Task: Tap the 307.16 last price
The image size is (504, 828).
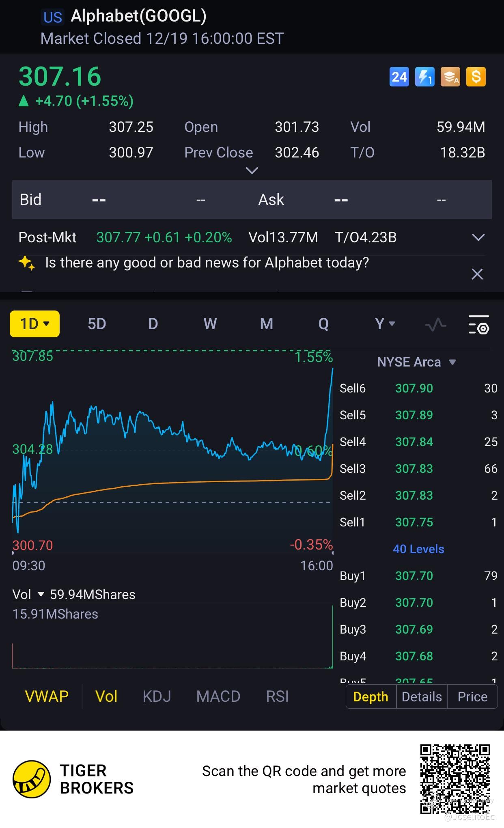Action: [60, 76]
